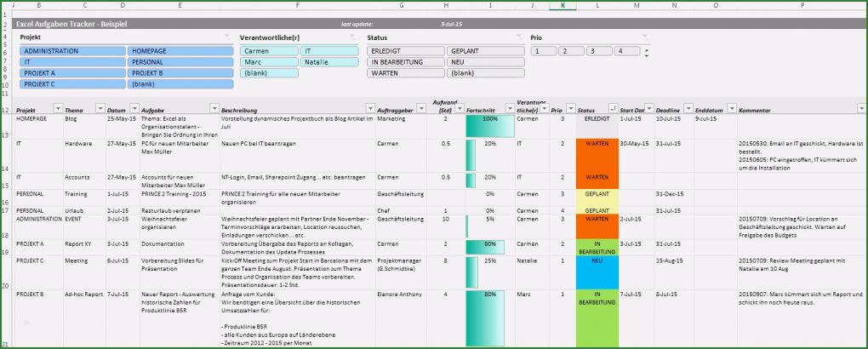Toggle PROJEKT C slicer item
The height and width of the screenshot is (349, 868).
(72, 84)
